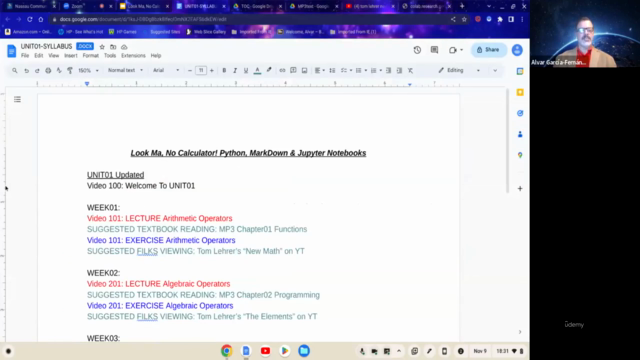
Task: Open the Editing mode dropdown
Action: coord(459,71)
